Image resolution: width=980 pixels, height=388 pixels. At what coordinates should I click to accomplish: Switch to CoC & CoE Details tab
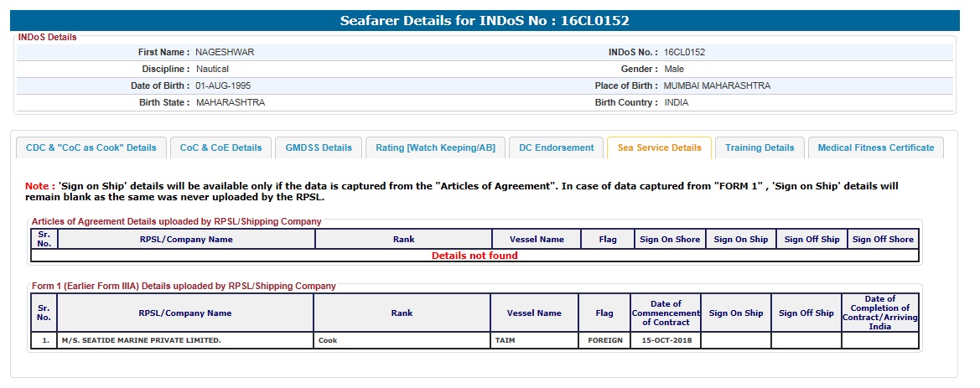(x=221, y=147)
